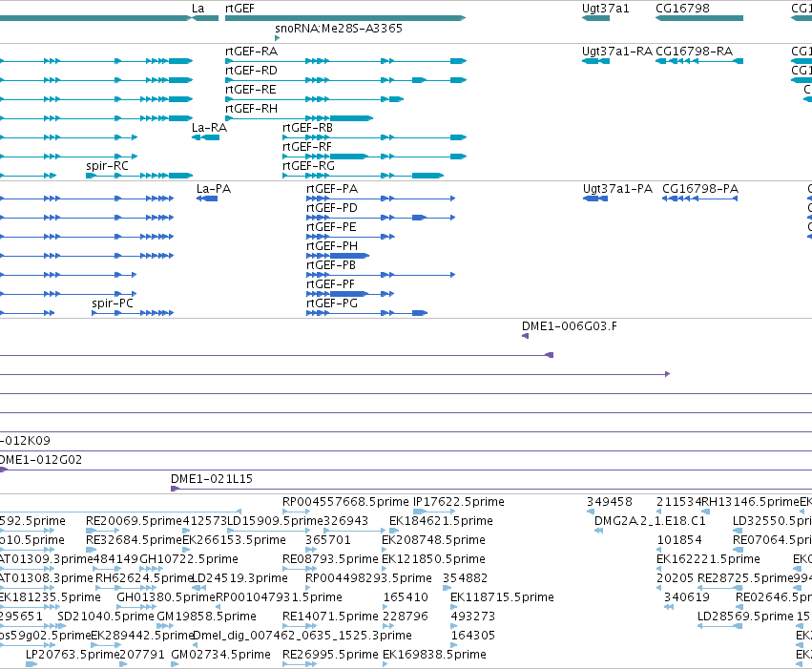Click the La-RA transcript label
Image resolution: width=812 pixels, height=669 pixels.
point(209,128)
